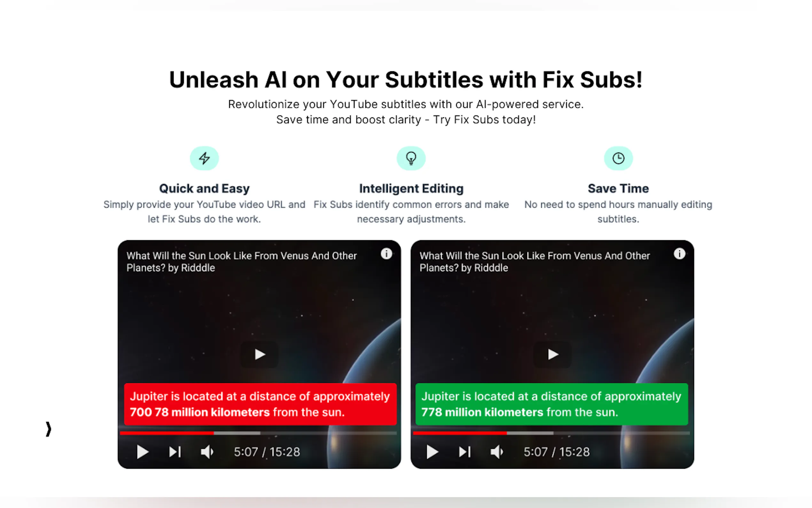The image size is (812, 508).
Task: Start right video with bottom play button
Action: click(432, 452)
